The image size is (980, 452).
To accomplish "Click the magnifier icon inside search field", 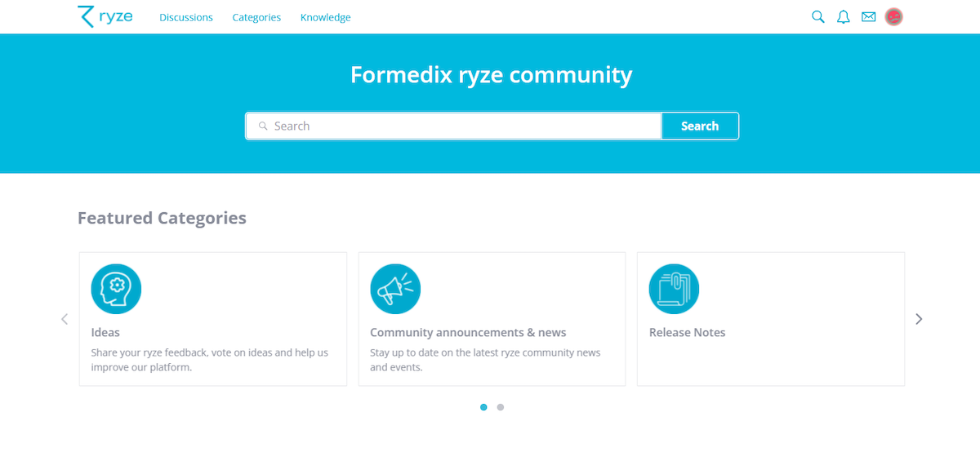I will pyautogui.click(x=263, y=126).
